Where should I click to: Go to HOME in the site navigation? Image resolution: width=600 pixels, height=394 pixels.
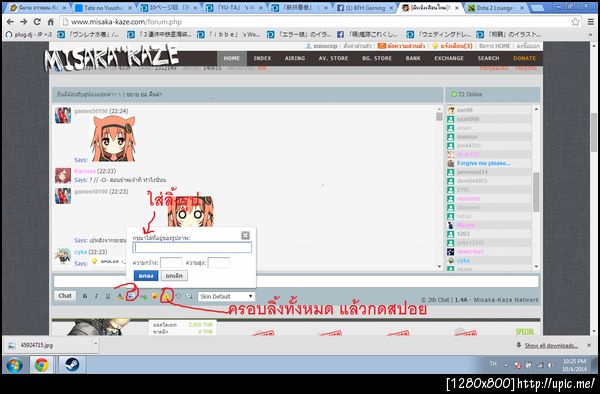point(232,59)
